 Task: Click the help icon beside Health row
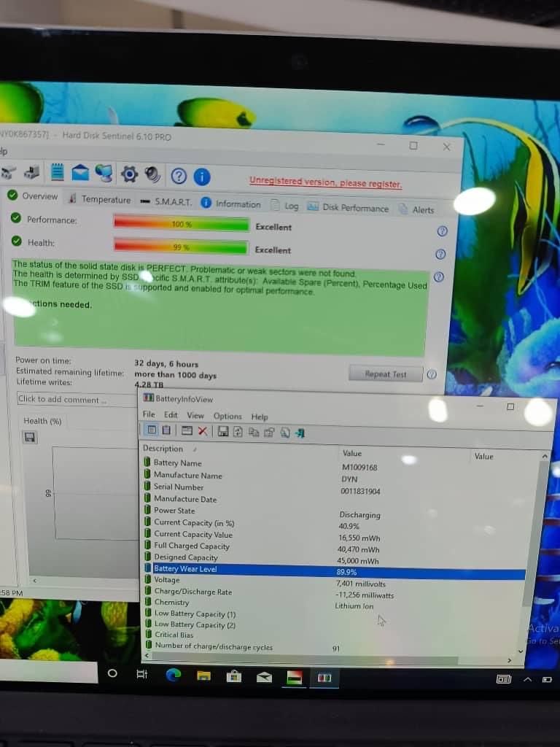click(440, 254)
